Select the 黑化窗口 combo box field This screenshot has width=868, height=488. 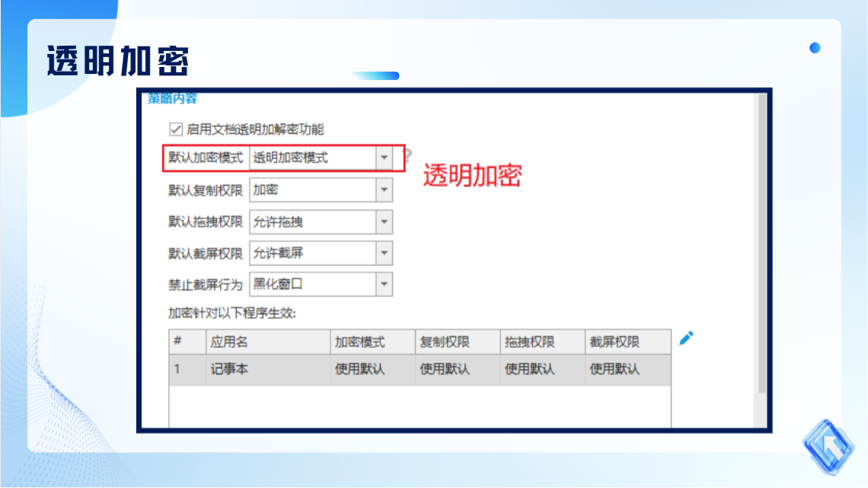(x=321, y=285)
